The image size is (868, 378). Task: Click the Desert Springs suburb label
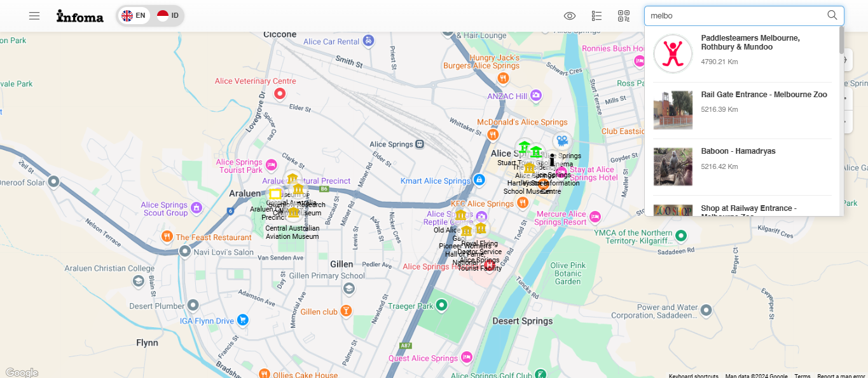coord(523,321)
